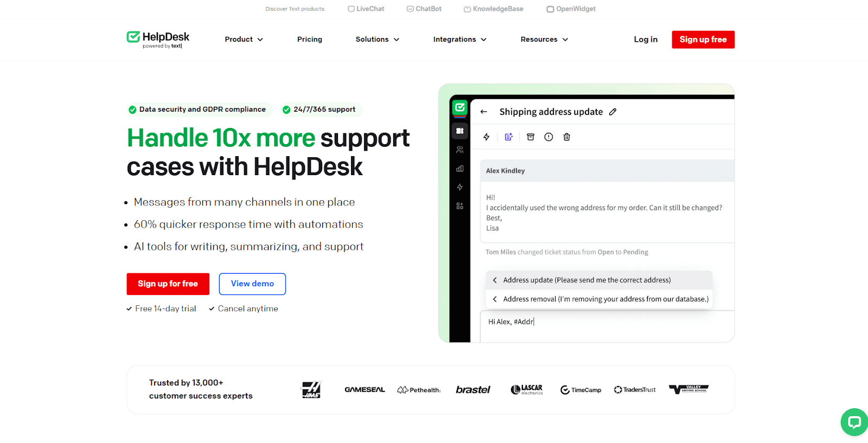Click the green HelpDesk app icon in sidebar
The width and height of the screenshot is (868, 443).
click(x=459, y=107)
